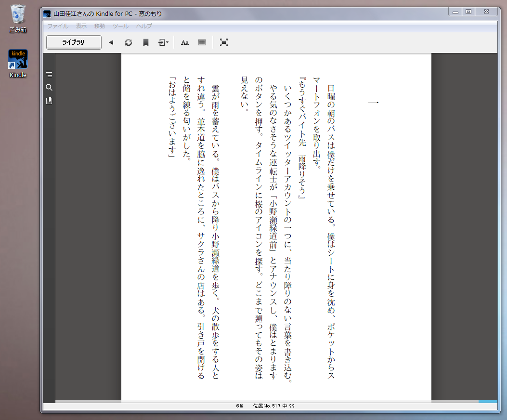Screen dimensions: 507x420
Task: Minimize the Kindle for PC window
Action: (455, 12)
